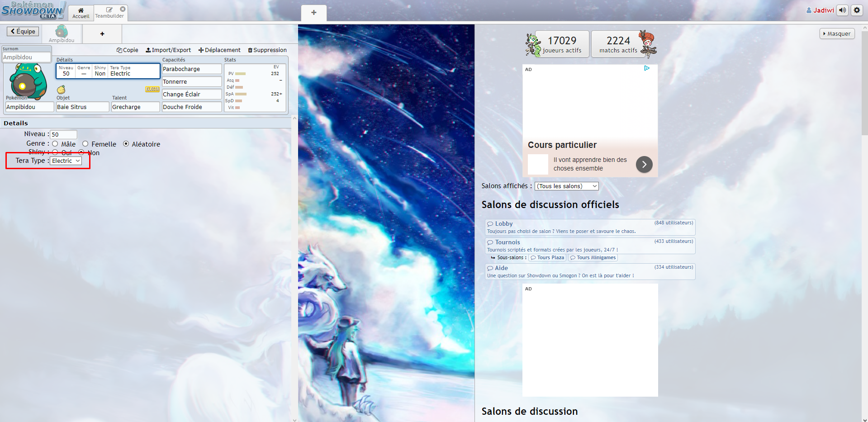The image size is (868, 422).
Task: Edit the Talent field Grecharge
Action: click(136, 107)
